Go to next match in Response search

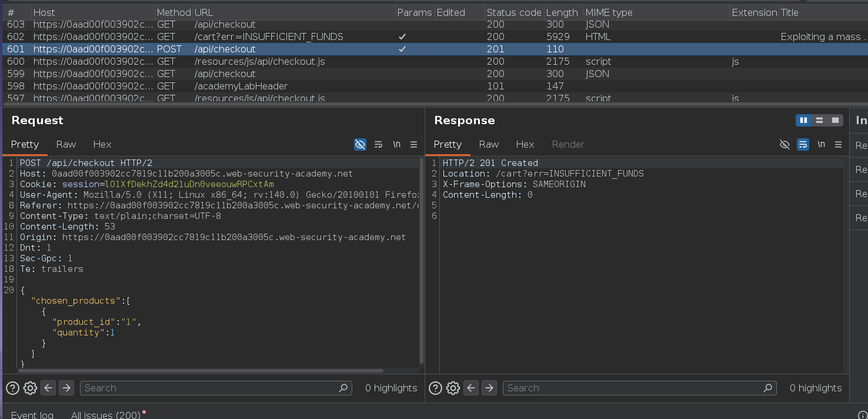click(489, 388)
